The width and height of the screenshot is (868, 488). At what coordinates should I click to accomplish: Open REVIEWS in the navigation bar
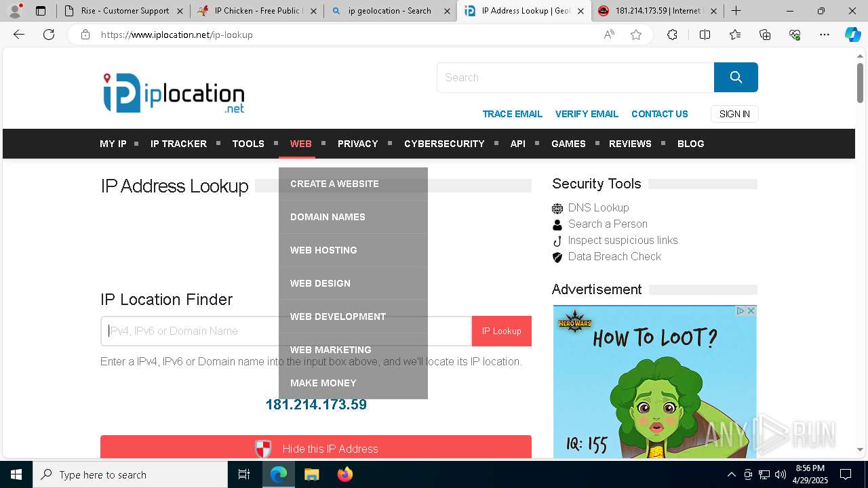[630, 144]
